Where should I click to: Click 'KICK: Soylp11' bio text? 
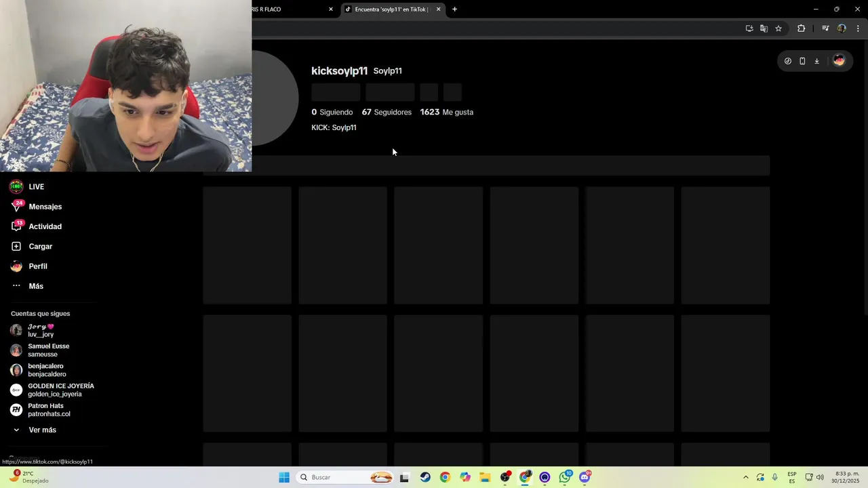coord(334,127)
